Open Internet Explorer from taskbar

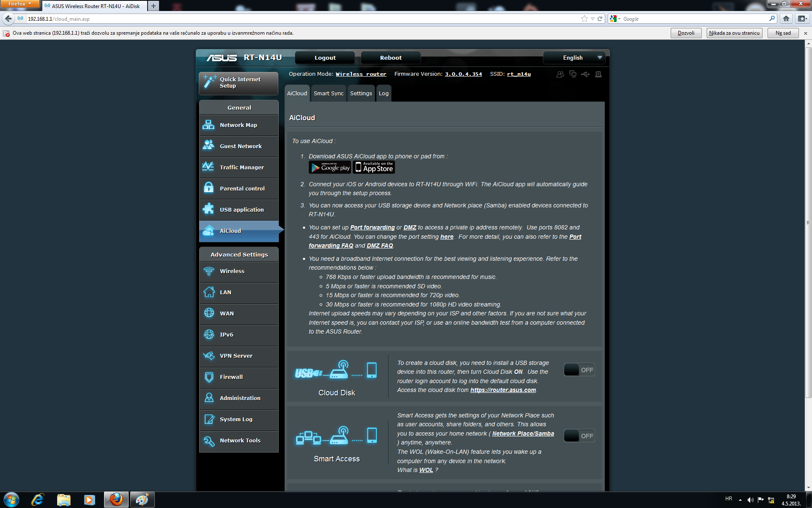coord(38,500)
